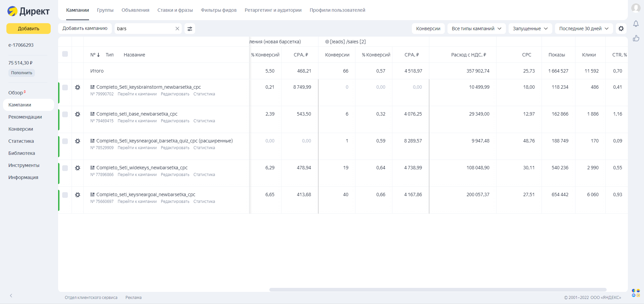Image resolution: width=644 pixels, height=304 pixels.
Task: Open the search filter settings icon
Action: click(190, 29)
